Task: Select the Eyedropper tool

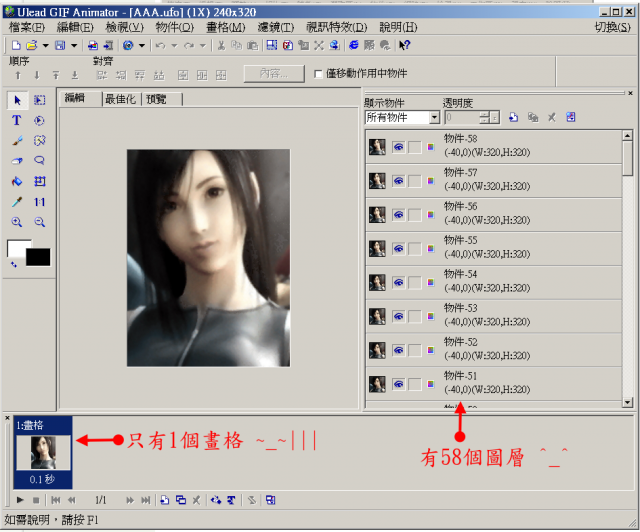Action: [17, 202]
